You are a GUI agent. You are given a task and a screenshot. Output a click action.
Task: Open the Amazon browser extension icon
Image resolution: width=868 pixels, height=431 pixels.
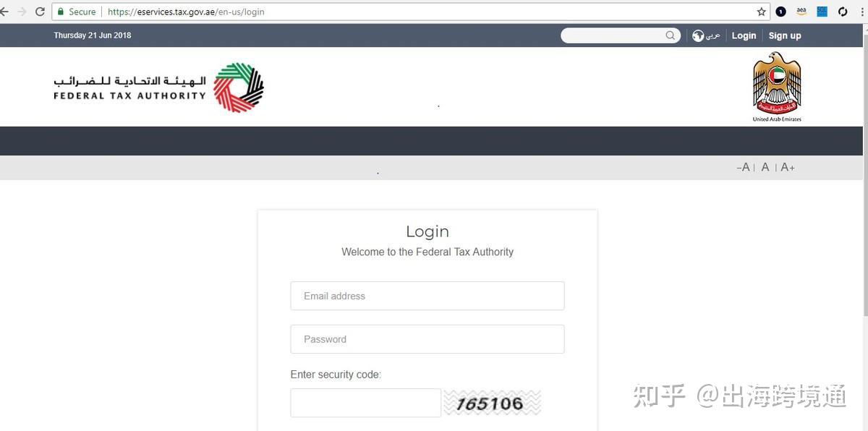[801, 12]
